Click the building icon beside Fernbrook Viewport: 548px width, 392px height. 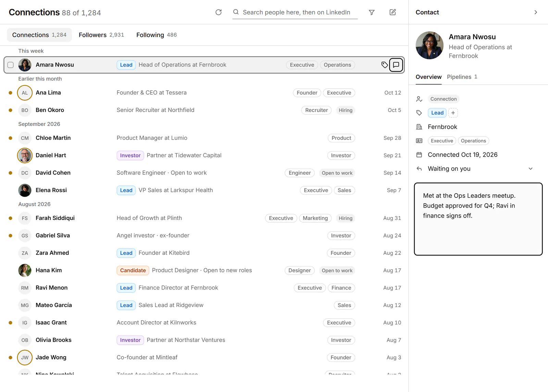pos(419,127)
